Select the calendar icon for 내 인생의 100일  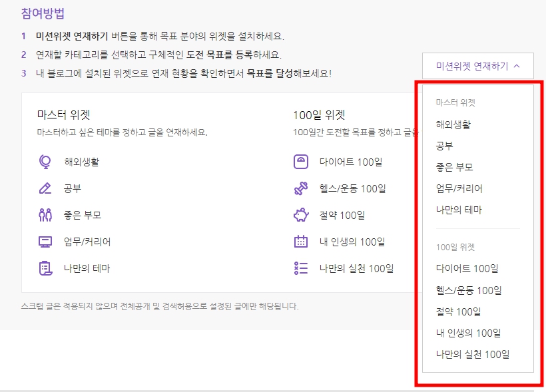click(302, 242)
